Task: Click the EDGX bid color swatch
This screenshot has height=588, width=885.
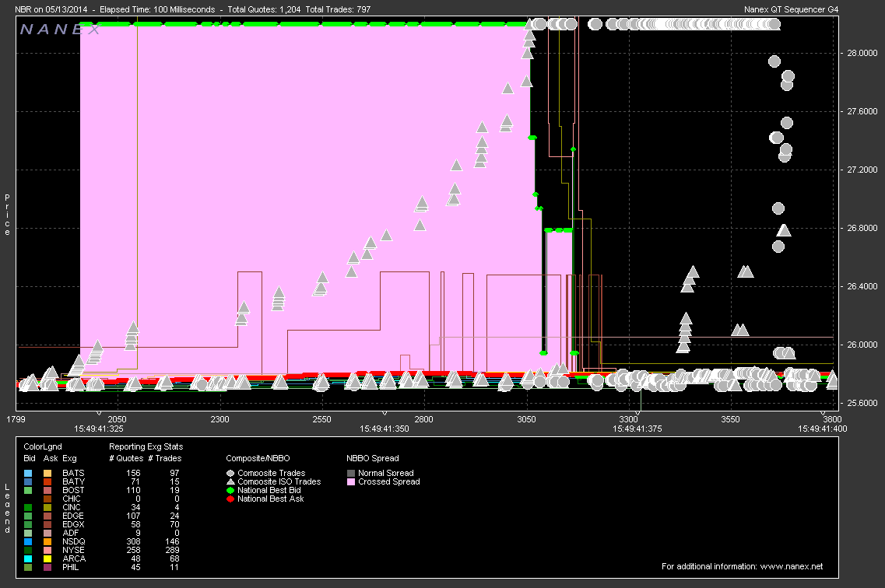Action: click(x=28, y=525)
